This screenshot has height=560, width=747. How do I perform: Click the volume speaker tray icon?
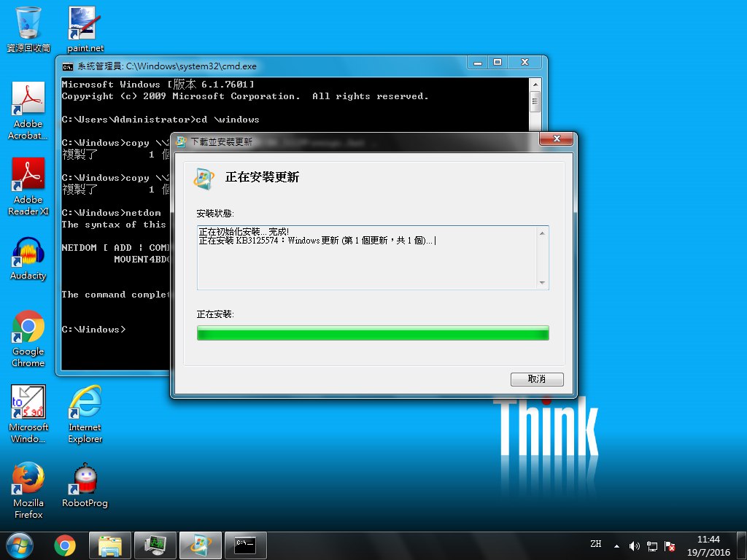(634, 545)
